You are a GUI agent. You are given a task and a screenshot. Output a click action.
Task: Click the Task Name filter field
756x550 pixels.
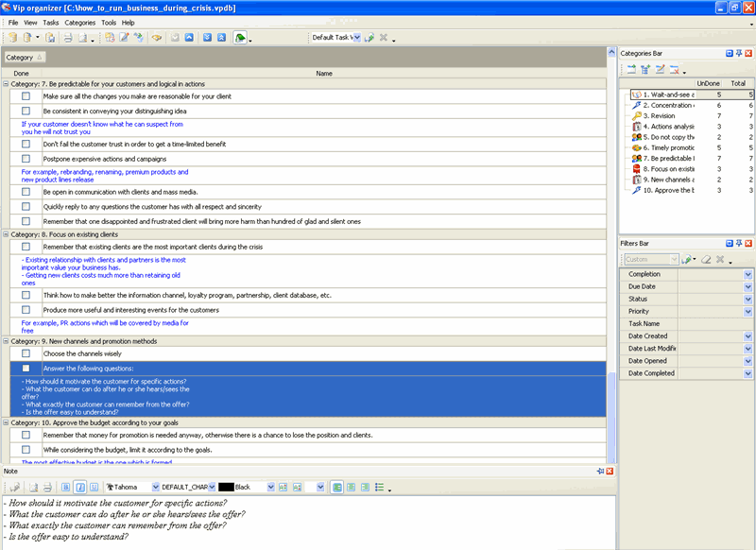pyautogui.click(x=715, y=324)
